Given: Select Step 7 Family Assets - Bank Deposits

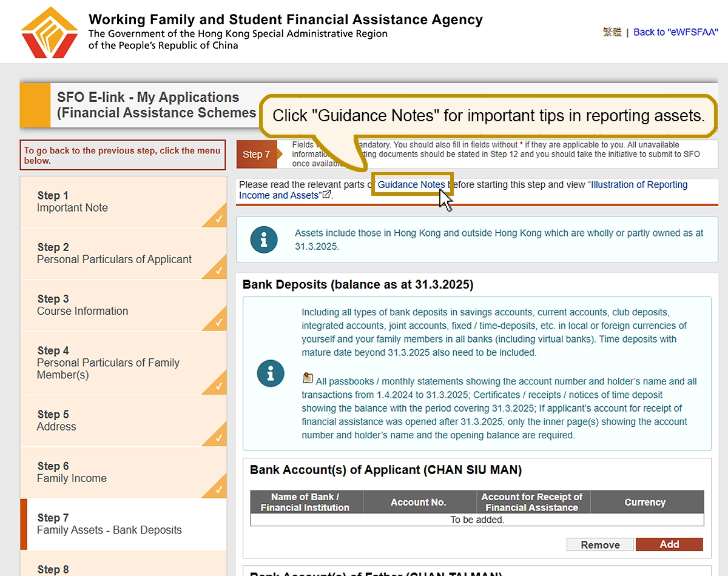Looking at the screenshot, I should click(109, 524).
